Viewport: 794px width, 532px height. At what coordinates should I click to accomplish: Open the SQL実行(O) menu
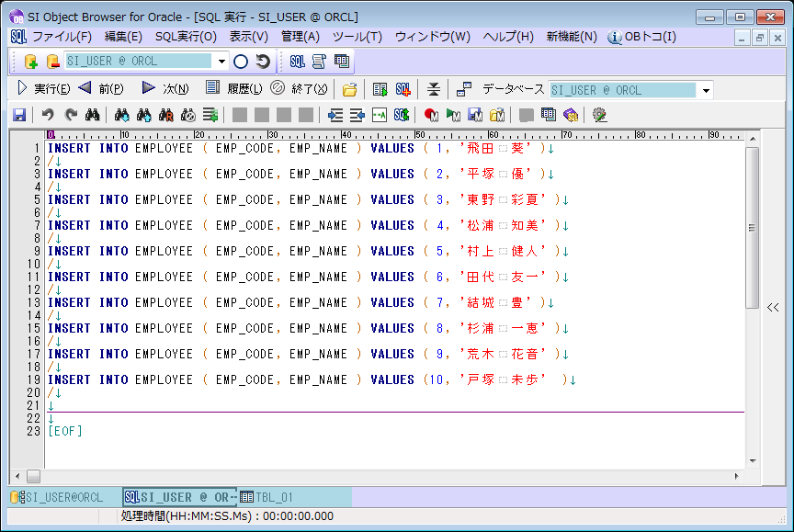185,37
